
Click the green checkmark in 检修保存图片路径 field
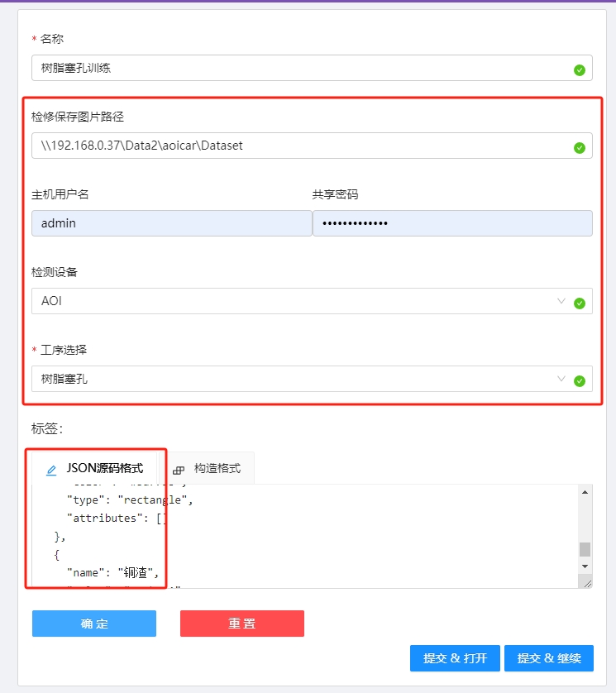(579, 148)
